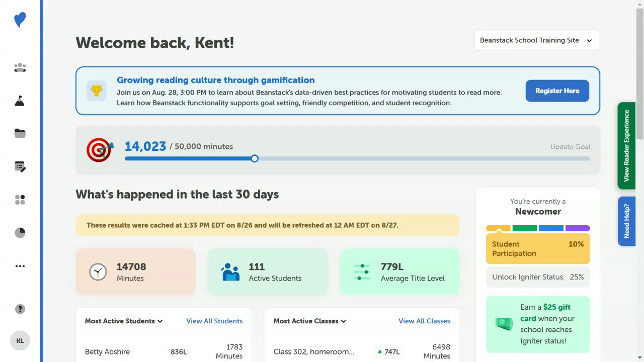This screenshot has width=644, height=362.
Task: Click the question mark help icon
Action: (20, 309)
